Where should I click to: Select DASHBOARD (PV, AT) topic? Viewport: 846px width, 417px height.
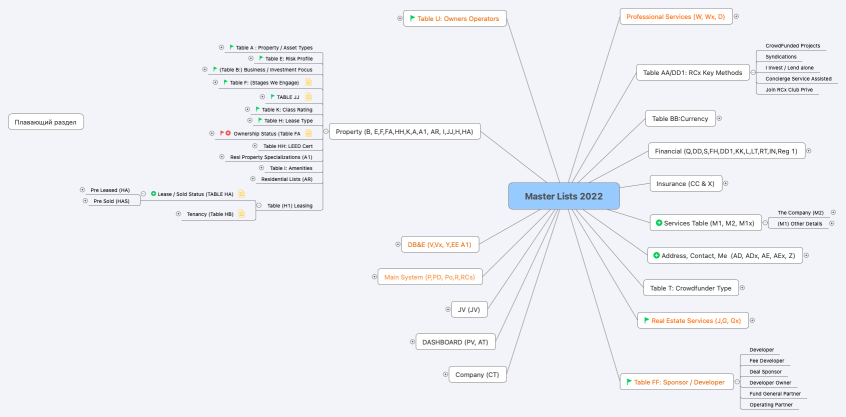click(x=455, y=342)
